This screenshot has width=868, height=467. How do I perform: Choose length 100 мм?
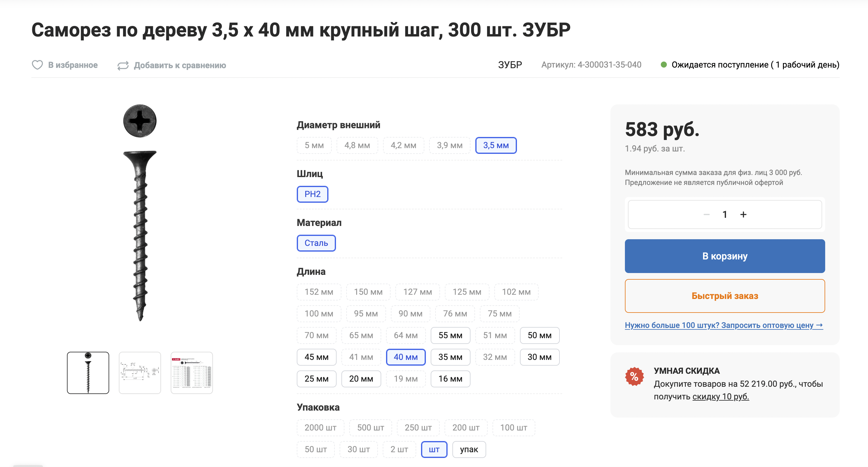319,313
